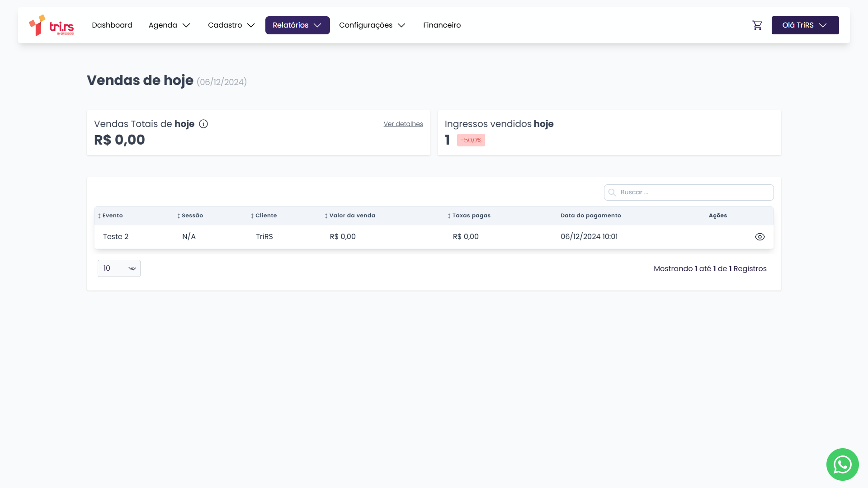View sale details with eye icon
Viewport: 868px width, 488px height.
tap(759, 237)
